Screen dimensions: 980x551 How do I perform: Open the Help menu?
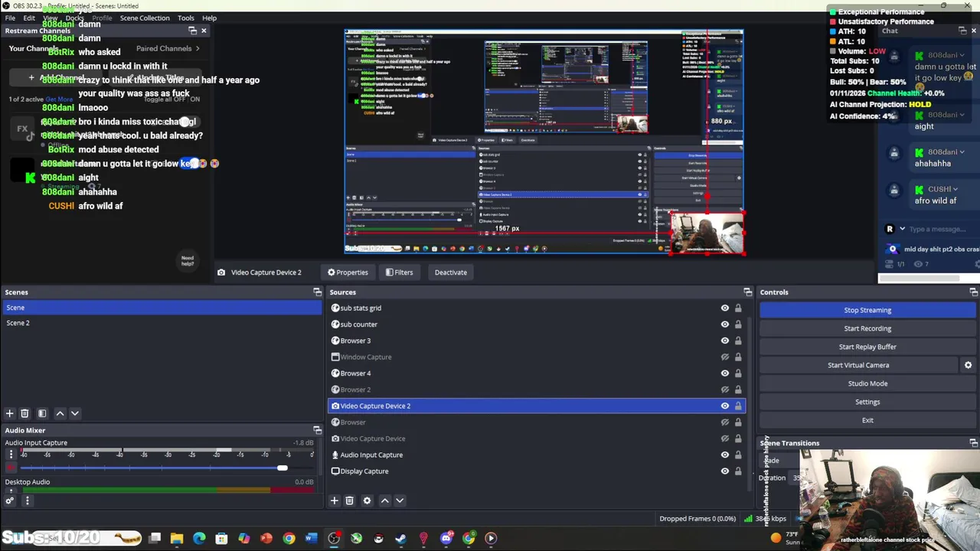(209, 18)
